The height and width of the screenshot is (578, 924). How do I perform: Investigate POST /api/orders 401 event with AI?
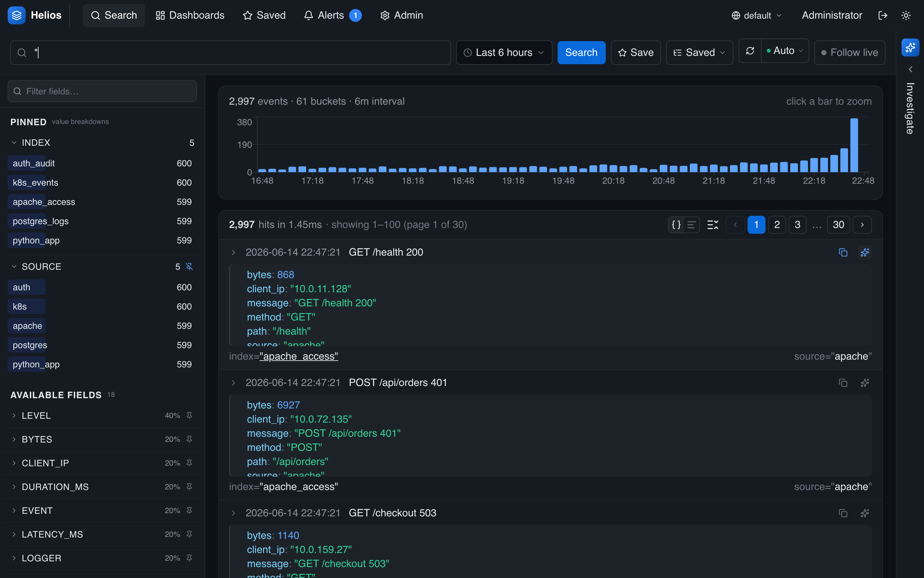click(x=865, y=383)
